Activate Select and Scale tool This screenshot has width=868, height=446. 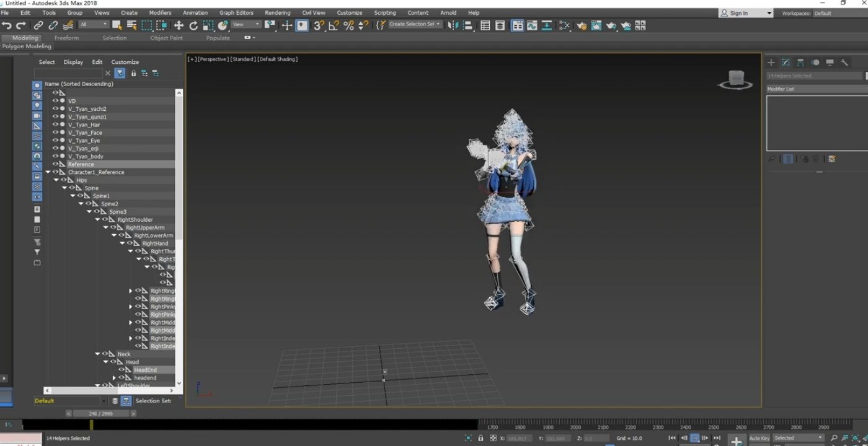[x=208, y=25]
